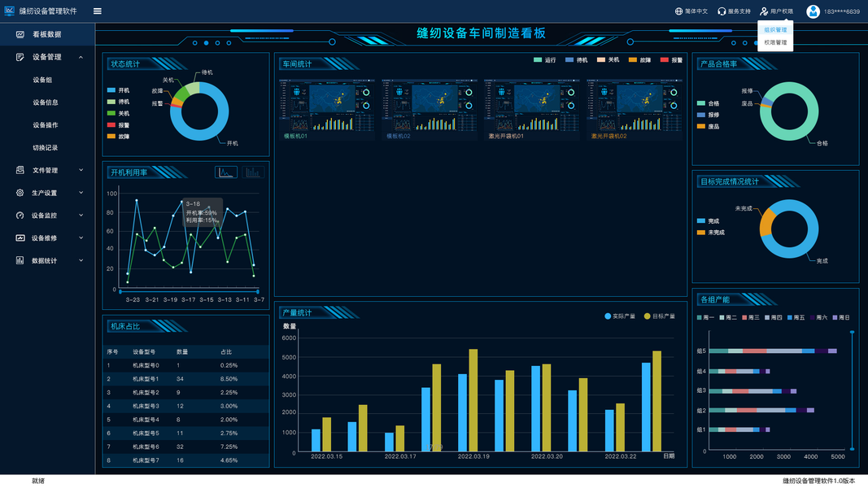868x488 pixels.
Task: Expand the 生产设置 chevron
Action: (x=81, y=193)
